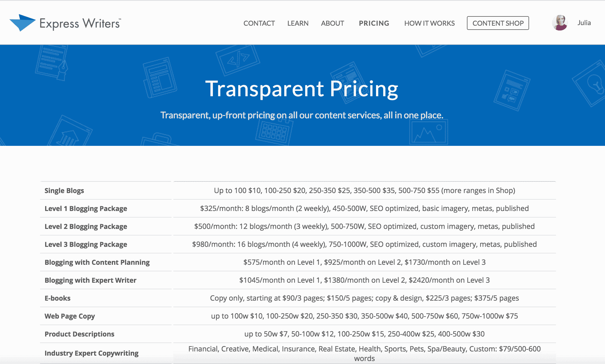605x364 pixels.
Task: Open HOW IT WORKS page
Action: click(x=429, y=23)
